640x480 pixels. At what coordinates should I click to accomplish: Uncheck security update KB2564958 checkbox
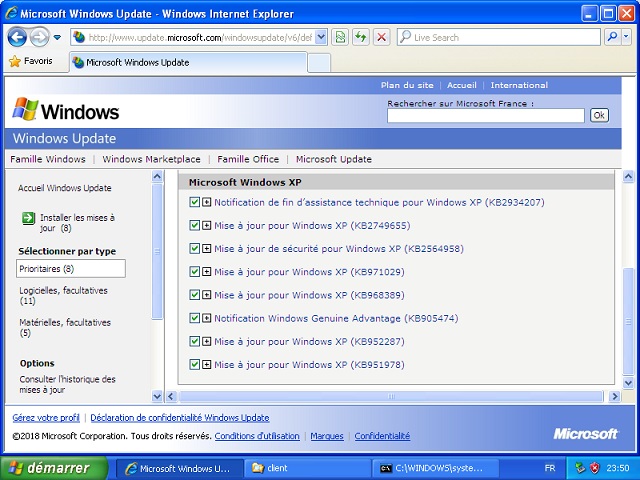pyautogui.click(x=195, y=249)
